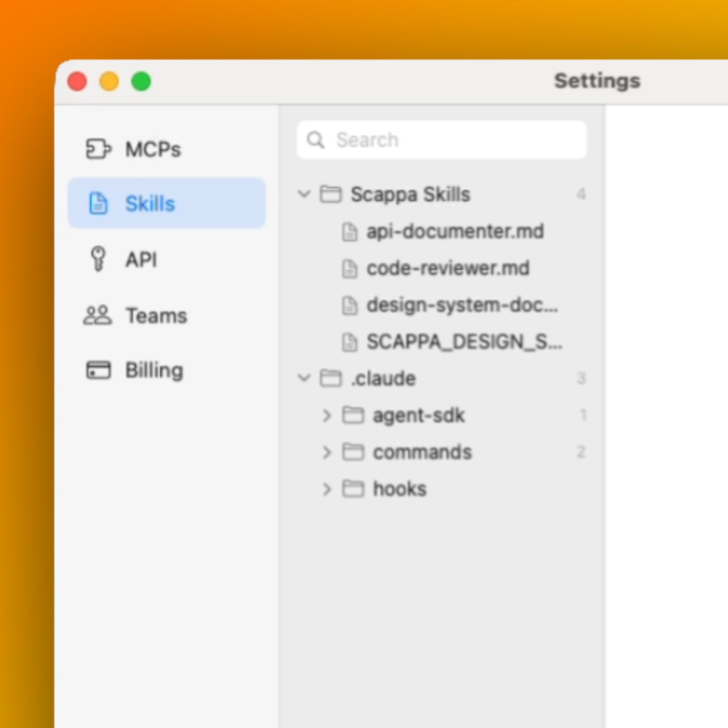Select design-system-doc... skill file
The image size is (728, 728).
coord(462,305)
